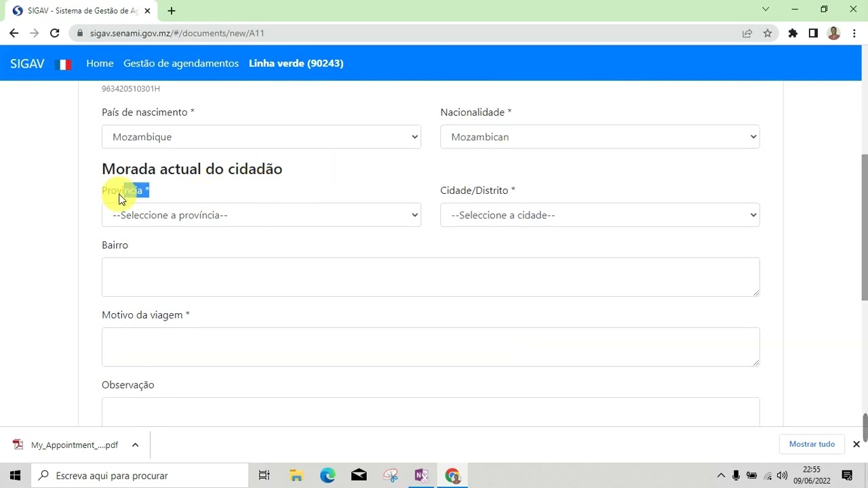Click into the Bairro text area
Screen dimensions: 868x488
(x=431, y=277)
